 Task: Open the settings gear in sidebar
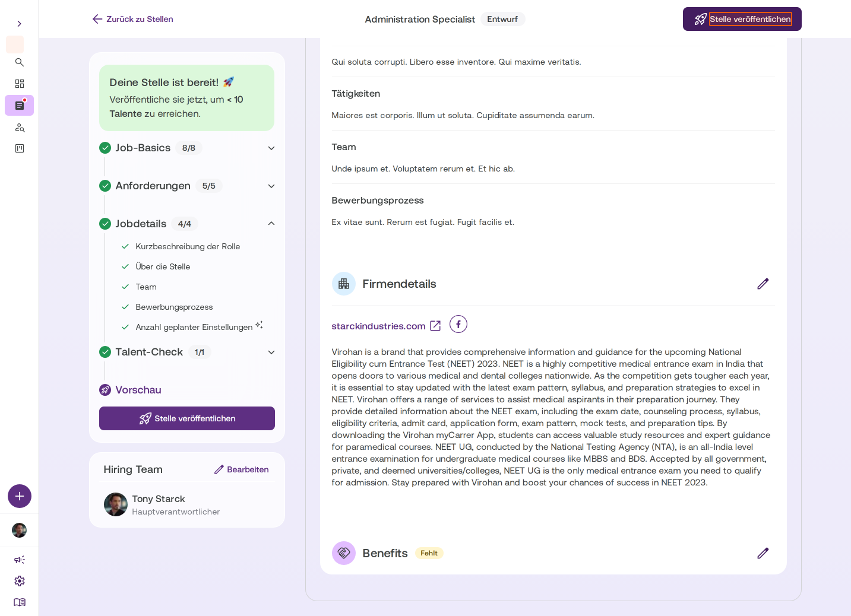(20, 581)
